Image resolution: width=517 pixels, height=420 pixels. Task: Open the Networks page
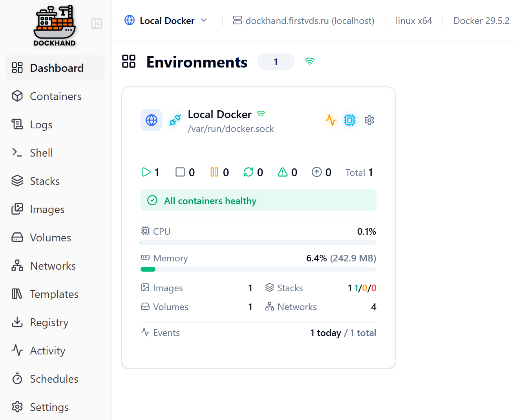tap(55, 266)
